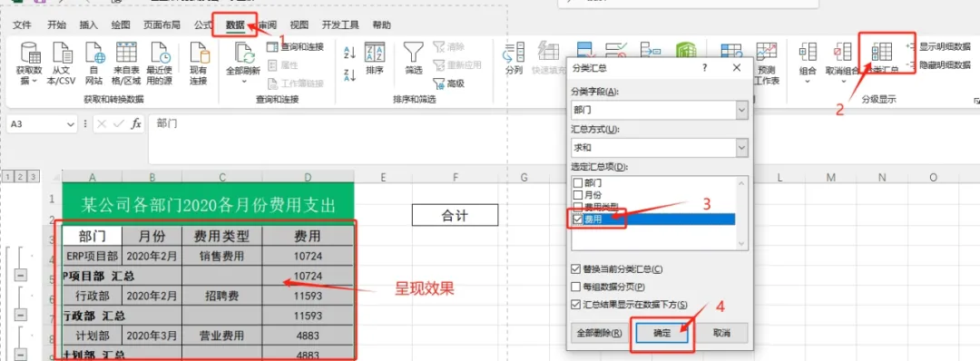Image resolution: width=980 pixels, height=361 pixels.
Task: Click Show Detail (显示明细数据) item
Action: coord(938,47)
